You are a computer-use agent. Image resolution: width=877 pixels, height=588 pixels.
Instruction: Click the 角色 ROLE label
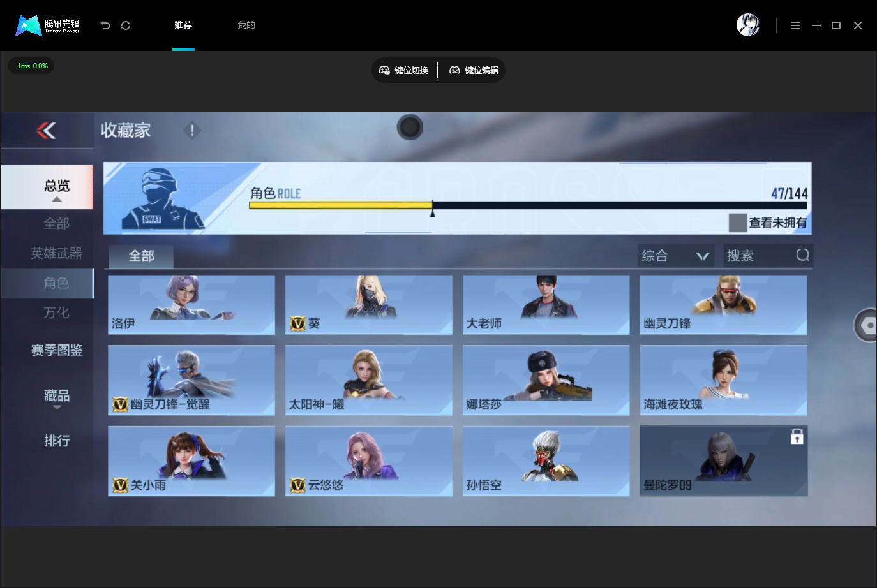pyautogui.click(x=275, y=193)
